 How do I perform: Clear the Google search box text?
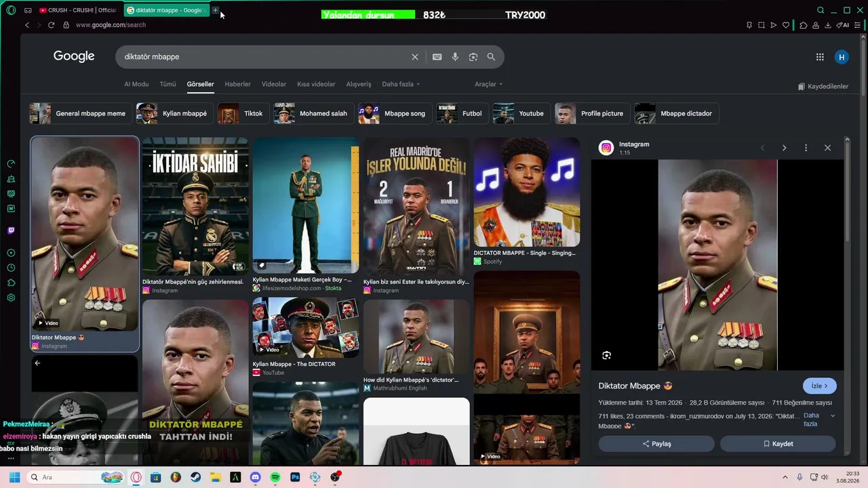[415, 57]
